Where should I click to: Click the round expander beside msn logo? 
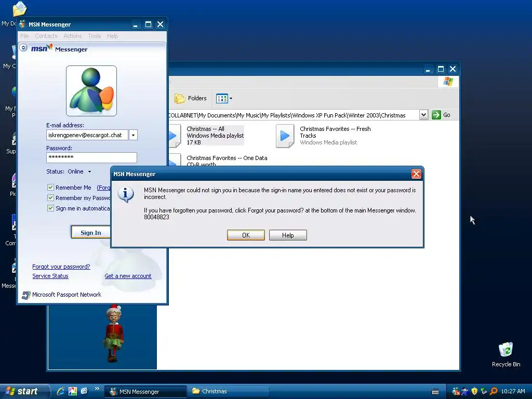point(23,47)
